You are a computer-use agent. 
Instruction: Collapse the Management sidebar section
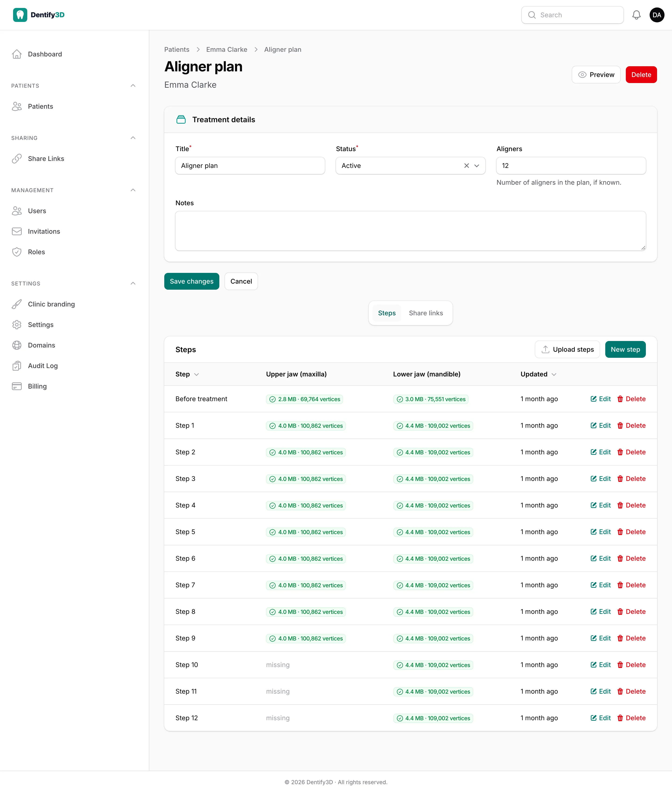(x=133, y=190)
